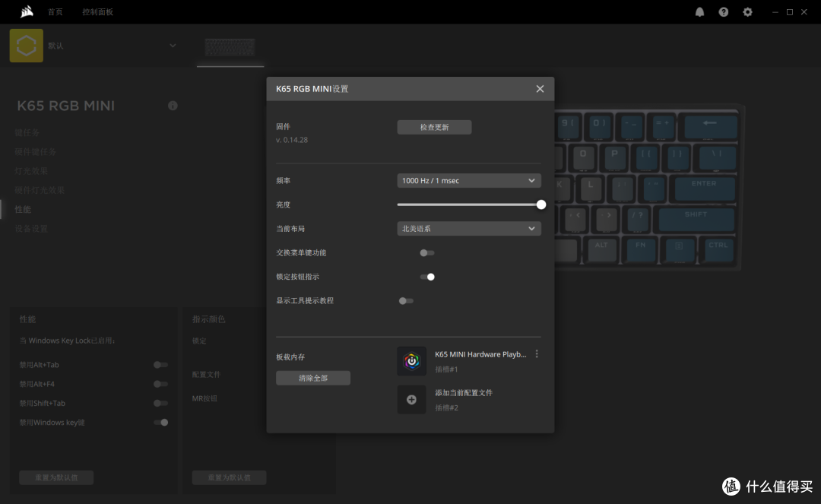Open the 当前布局 layout dropdown

coord(469,229)
